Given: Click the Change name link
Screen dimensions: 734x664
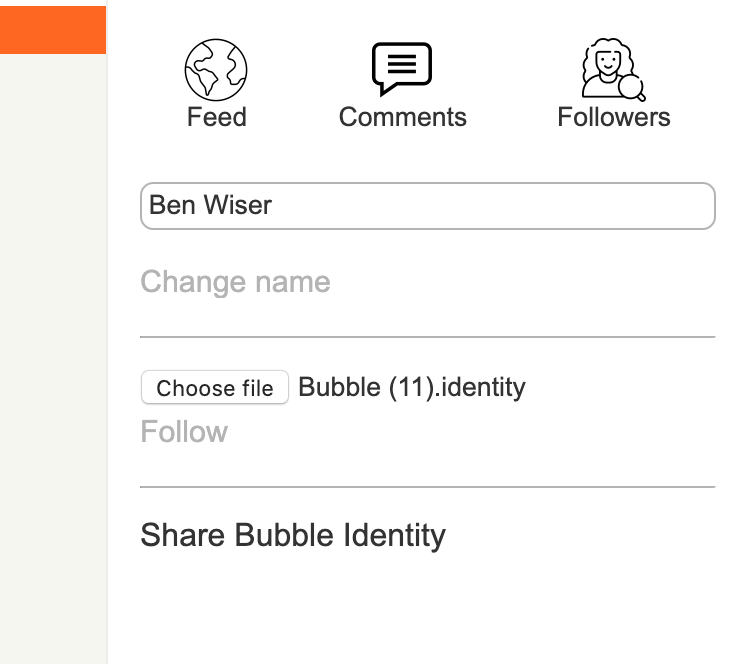Looking at the screenshot, I should (x=235, y=282).
